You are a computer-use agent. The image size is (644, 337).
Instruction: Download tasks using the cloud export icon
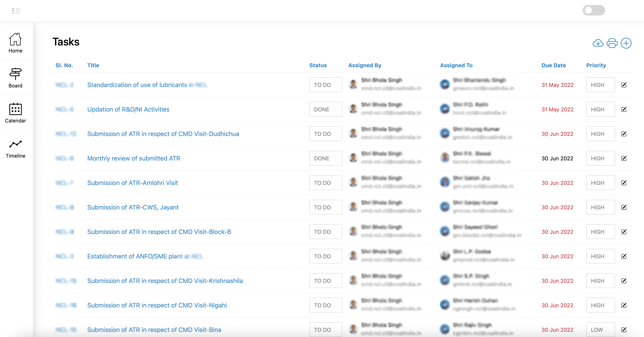tap(598, 43)
